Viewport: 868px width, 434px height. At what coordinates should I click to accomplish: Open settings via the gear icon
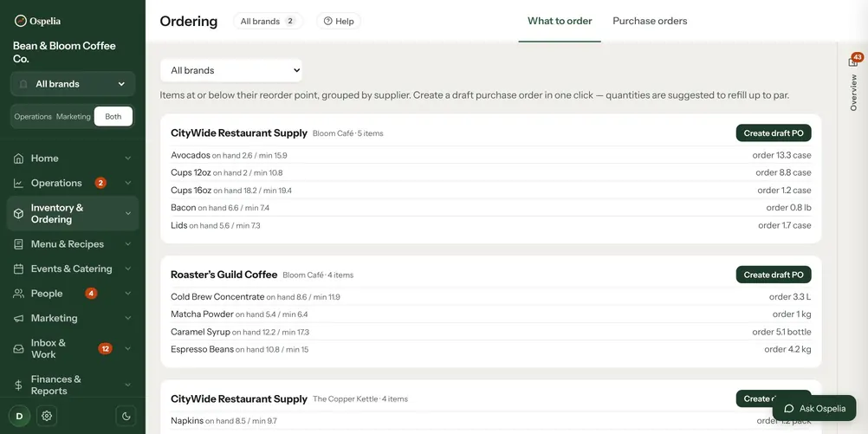(x=47, y=416)
